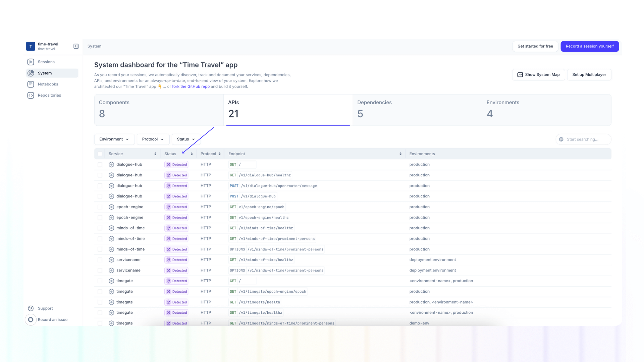Click Detected badge on timegate/epoch-engine/epoch row

[x=176, y=292]
